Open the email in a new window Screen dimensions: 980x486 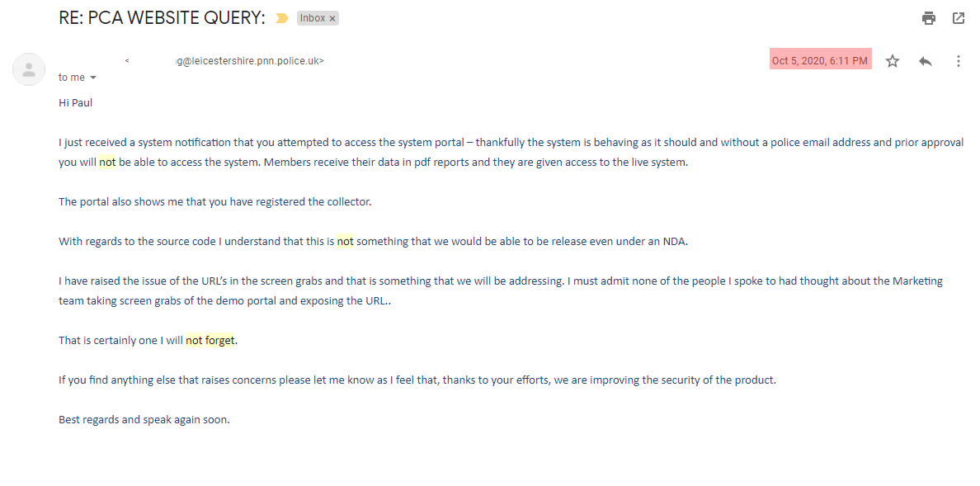pos(959,18)
